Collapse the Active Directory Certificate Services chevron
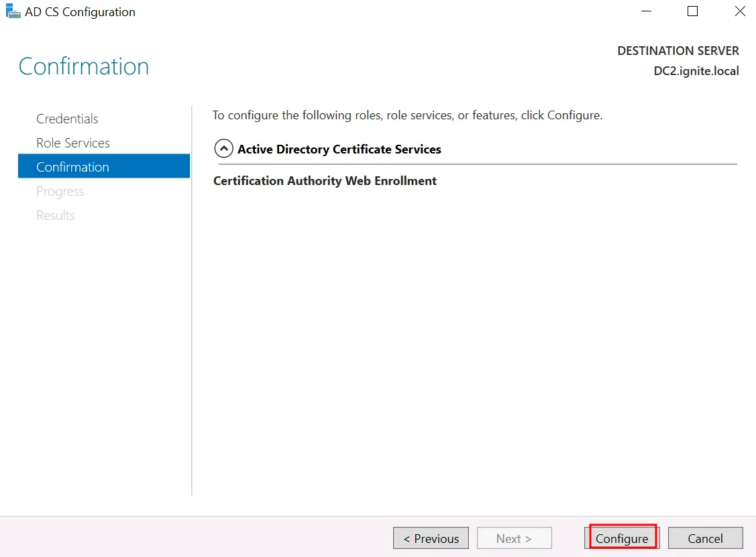This screenshot has width=756, height=557. point(223,149)
